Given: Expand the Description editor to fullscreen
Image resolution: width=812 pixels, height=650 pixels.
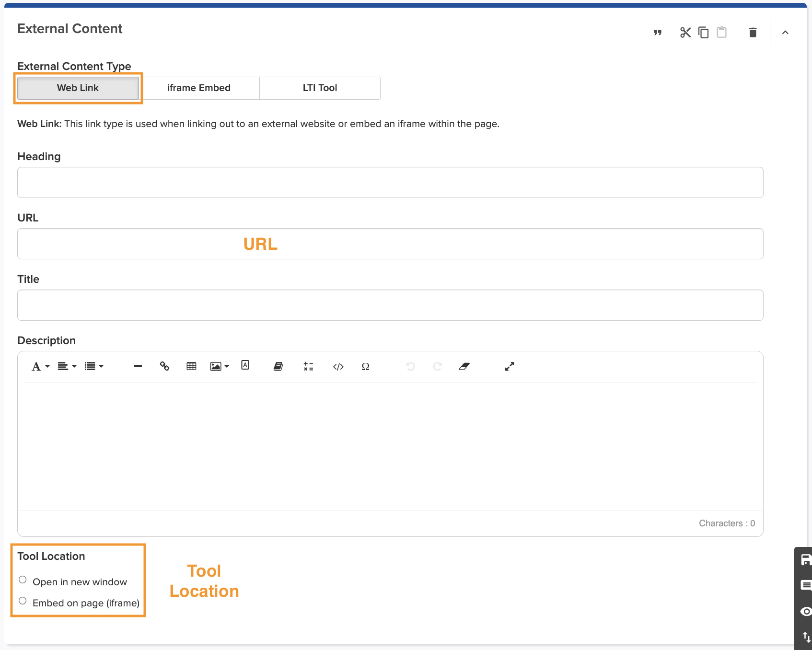Looking at the screenshot, I should [x=510, y=367].
